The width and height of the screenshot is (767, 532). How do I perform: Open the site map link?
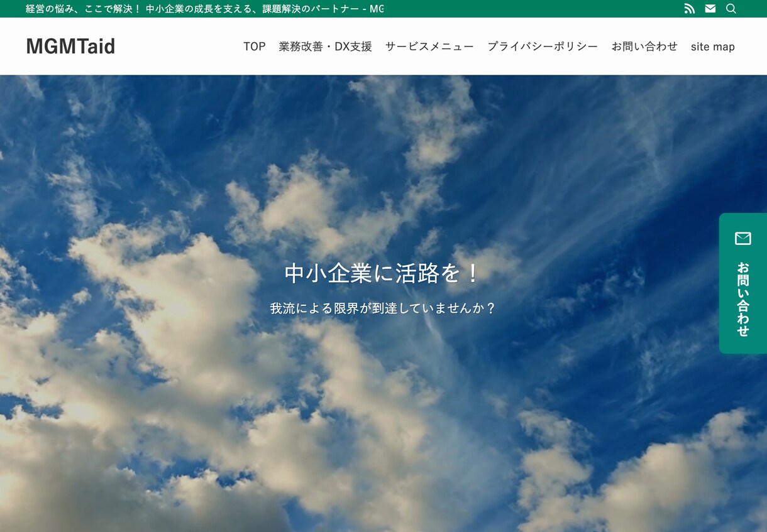click(x=713, y=46)
